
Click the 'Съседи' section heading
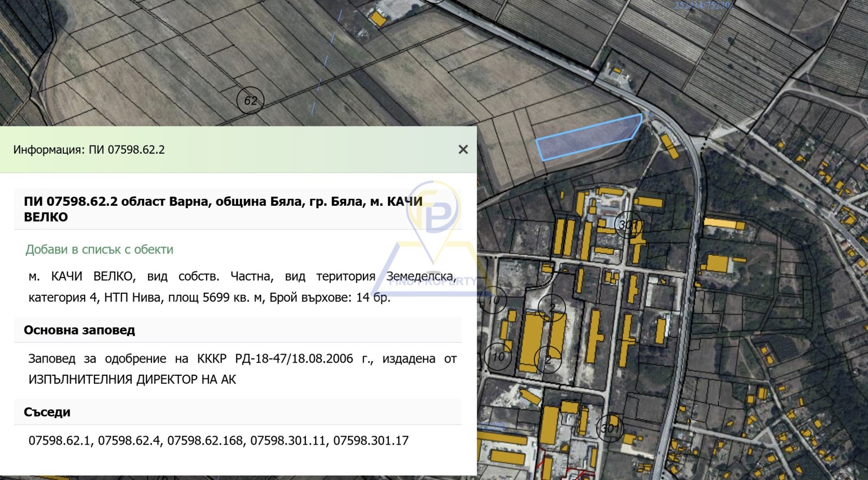[47, 412]
